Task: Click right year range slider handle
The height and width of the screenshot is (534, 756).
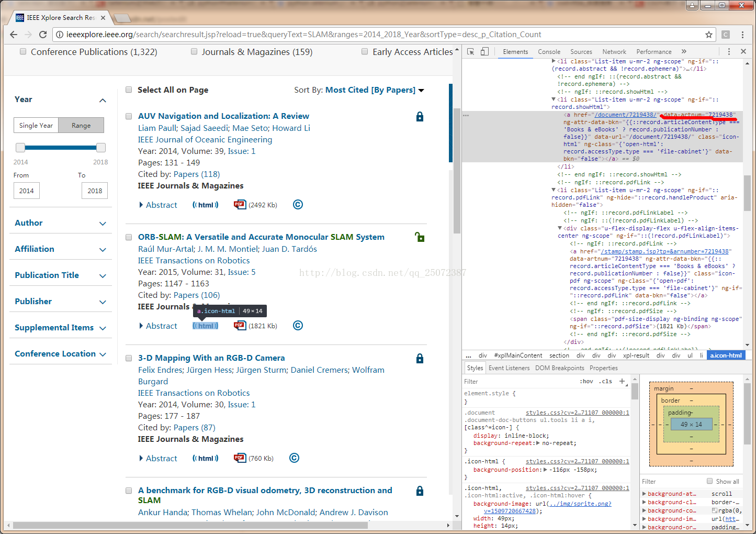Action: pos(101,148)
